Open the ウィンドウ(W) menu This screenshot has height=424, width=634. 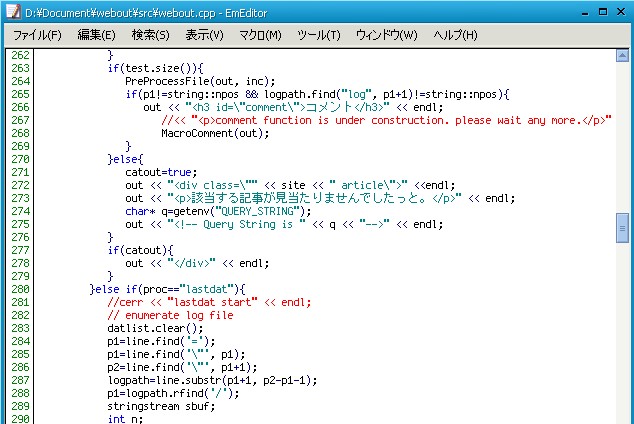pos(386,35)
